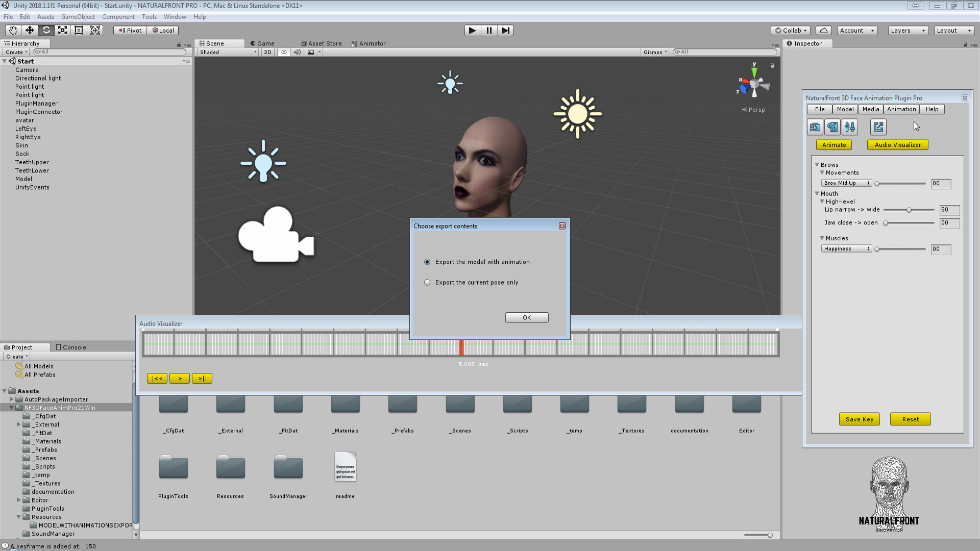Switch to the Game tab
This screenshot has height=551, width=980.
(x=262, y=43)
